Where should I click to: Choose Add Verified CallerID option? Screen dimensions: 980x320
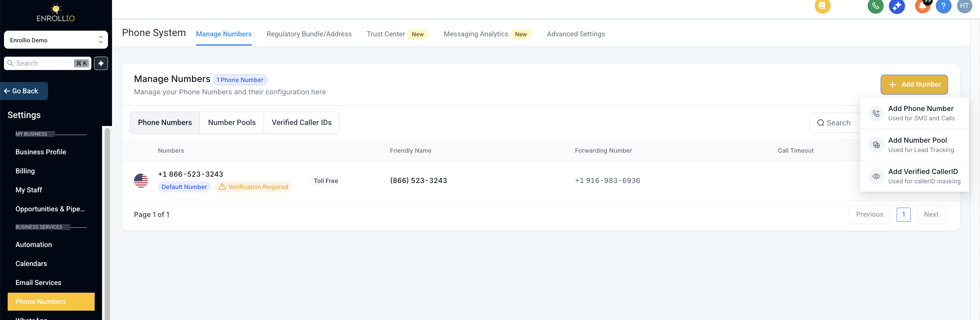pos(914,176)
